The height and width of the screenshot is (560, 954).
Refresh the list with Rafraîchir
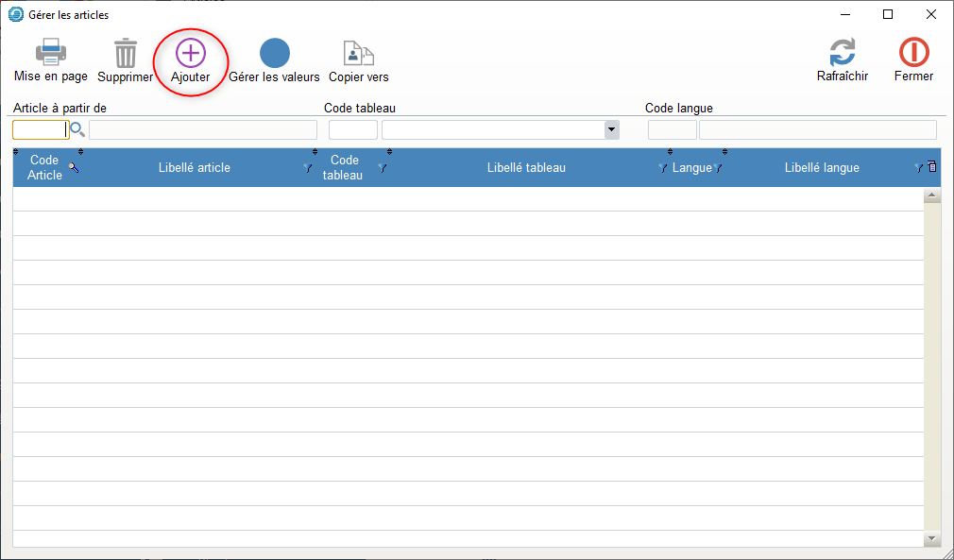[842, 53]
